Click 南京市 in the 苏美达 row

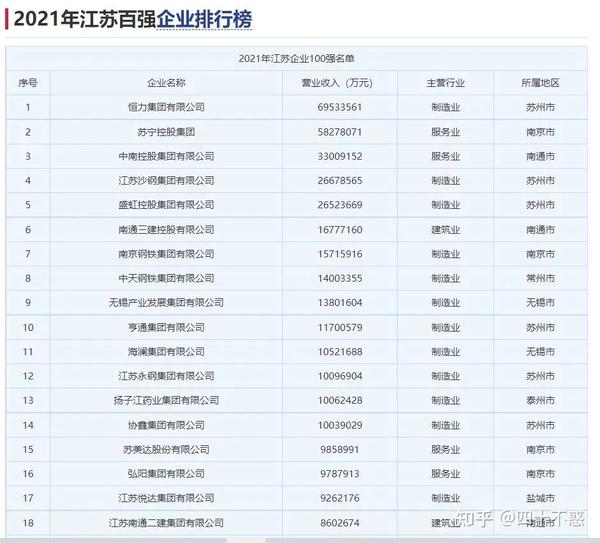click(x=540, y=449)
